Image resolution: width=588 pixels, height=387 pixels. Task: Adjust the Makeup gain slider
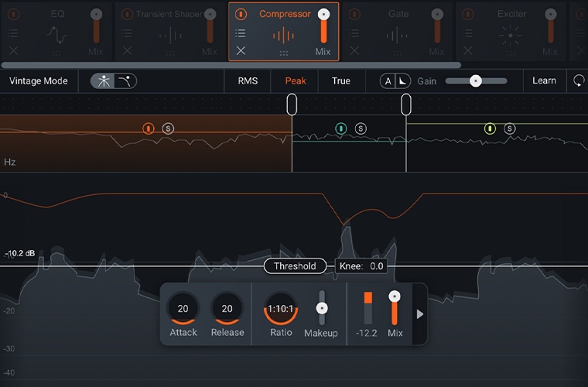point(322,308)
